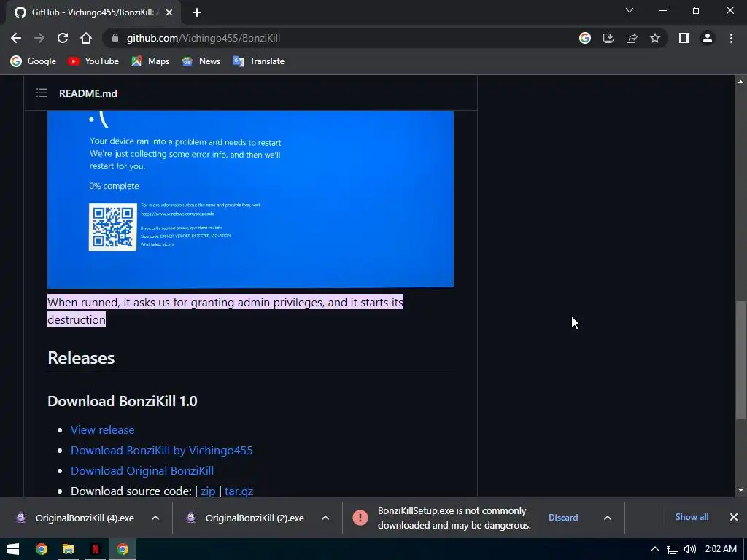Click the forward navigation arrow
Viewport: 747px width, 560px height.
tap(39, 38)
